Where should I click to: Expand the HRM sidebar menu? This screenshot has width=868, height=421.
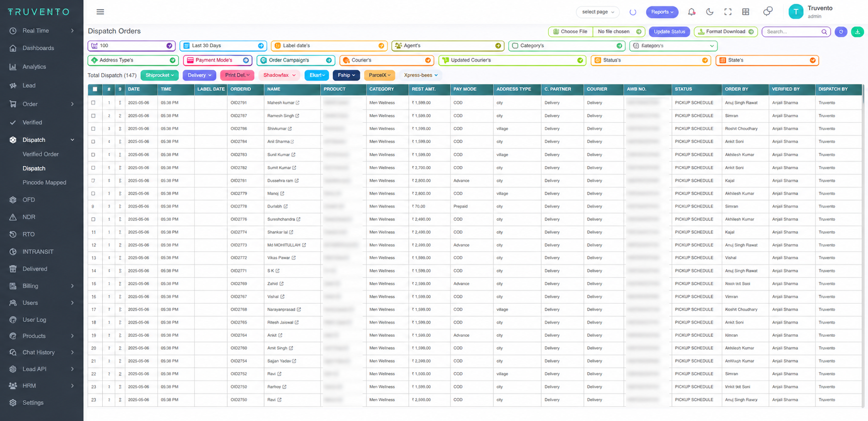pyautogui.click(x=41, y=386)
